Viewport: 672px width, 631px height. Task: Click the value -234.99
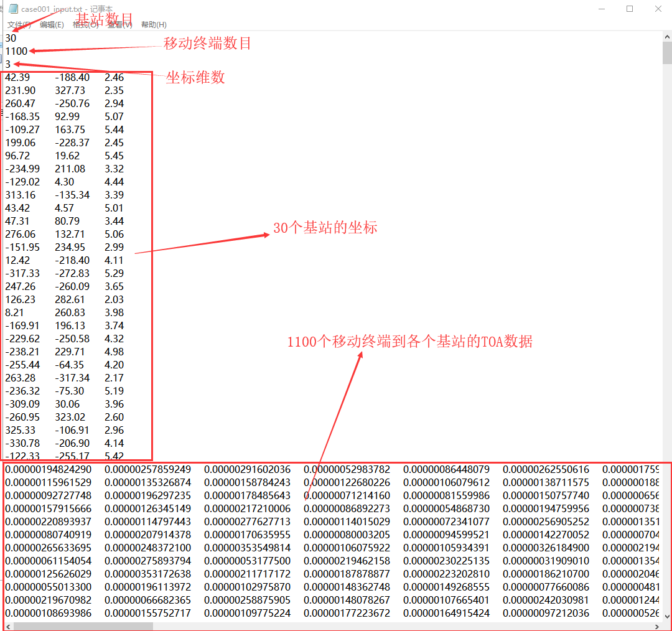pyautogui.click(x=22, y=169)
